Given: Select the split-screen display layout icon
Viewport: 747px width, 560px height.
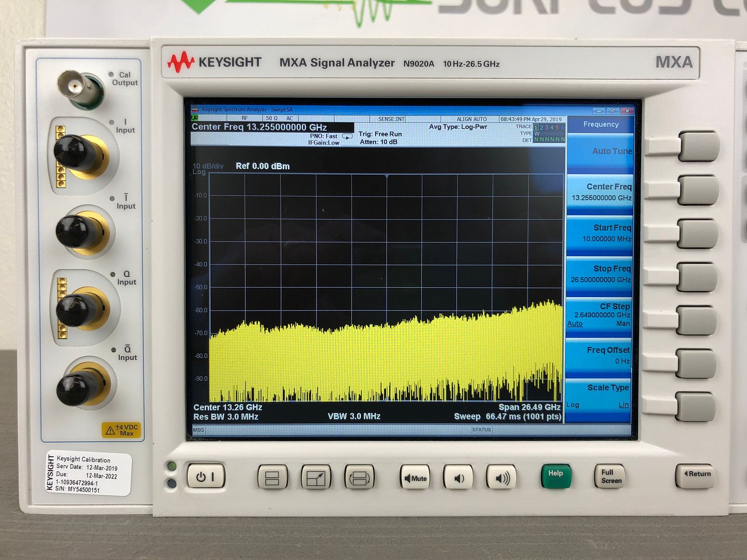Looking at the screenshot, I should 273,478.
